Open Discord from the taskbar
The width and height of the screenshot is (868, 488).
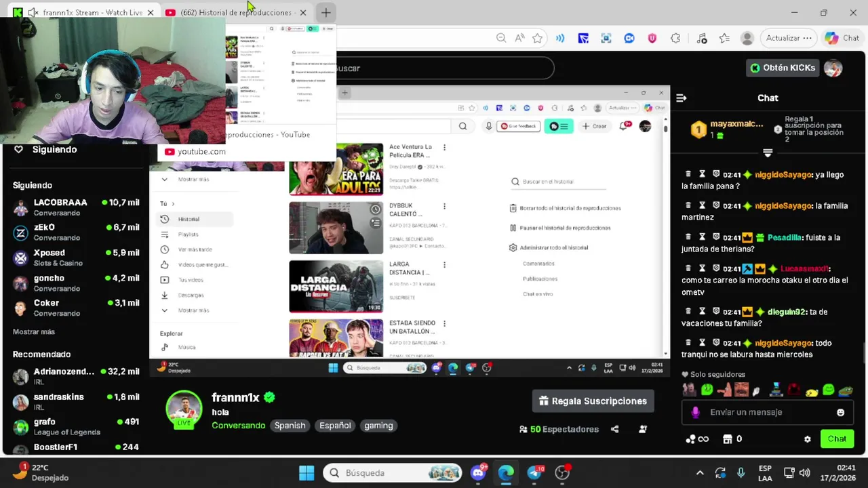[x=478, y=472]
